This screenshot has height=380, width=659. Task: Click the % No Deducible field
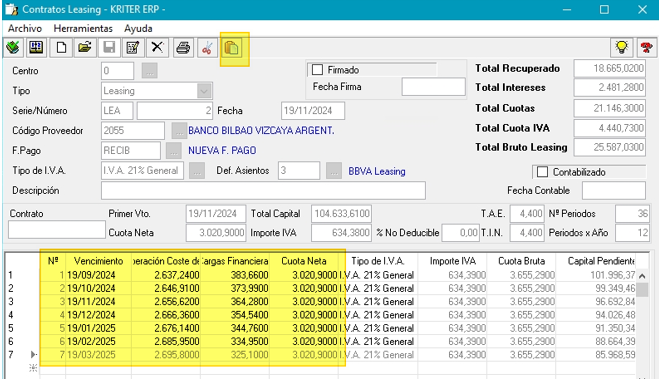(461, 232)
